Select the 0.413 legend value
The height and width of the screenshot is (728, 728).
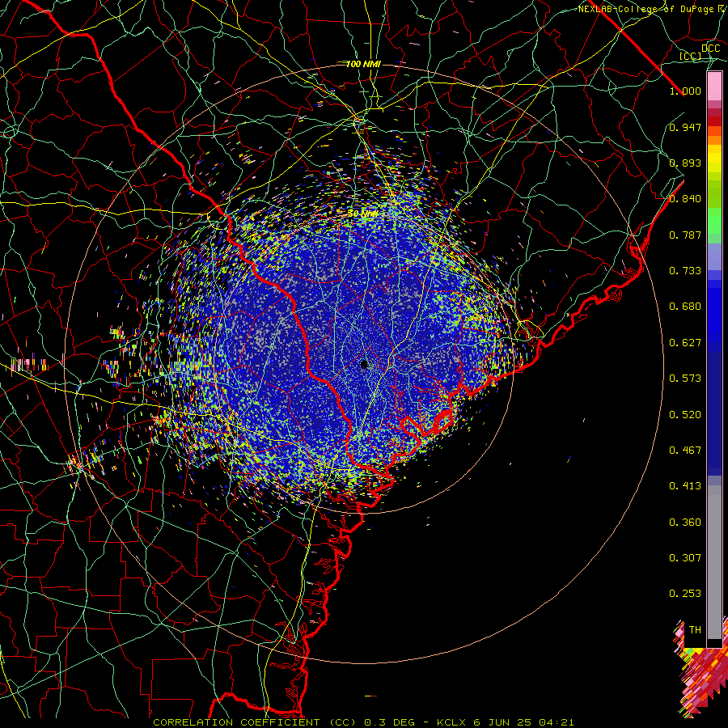coord(685,486)
